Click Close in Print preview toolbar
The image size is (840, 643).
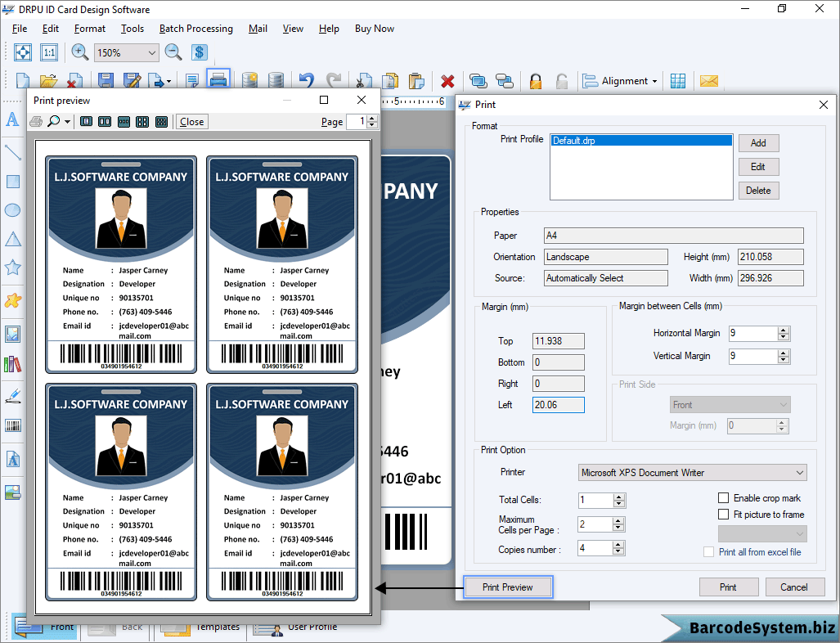191,122
